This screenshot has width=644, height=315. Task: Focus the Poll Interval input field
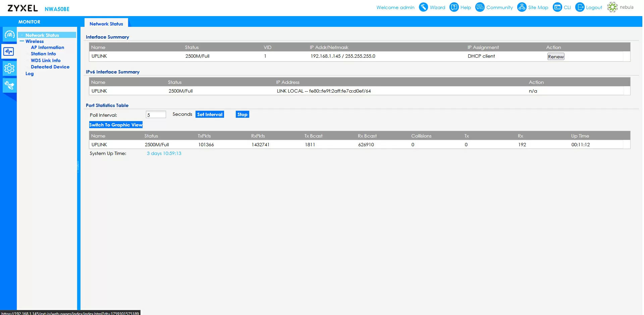[156, 115]
